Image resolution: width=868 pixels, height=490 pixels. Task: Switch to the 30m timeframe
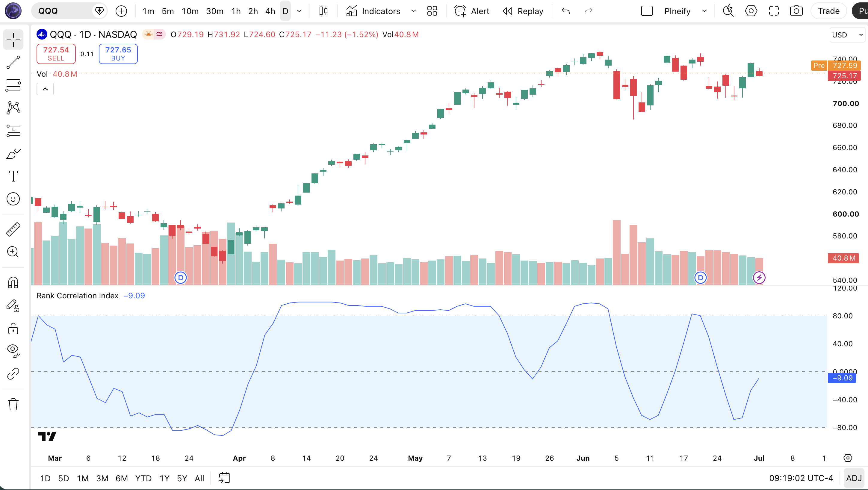tap(215, 11)
